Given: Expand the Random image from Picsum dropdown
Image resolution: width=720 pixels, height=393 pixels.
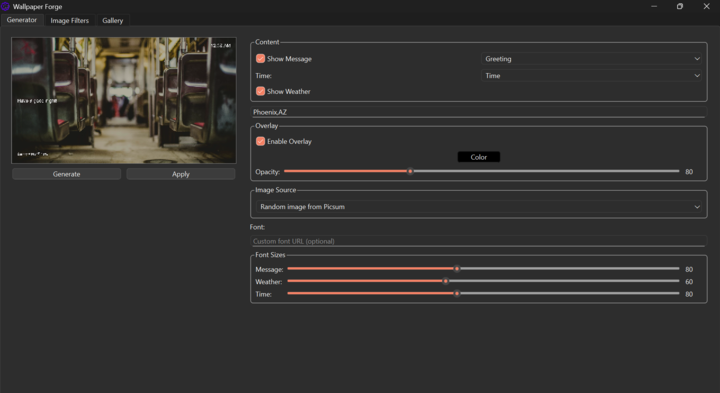Looking at the screenshot, I should tap(478, 207).
